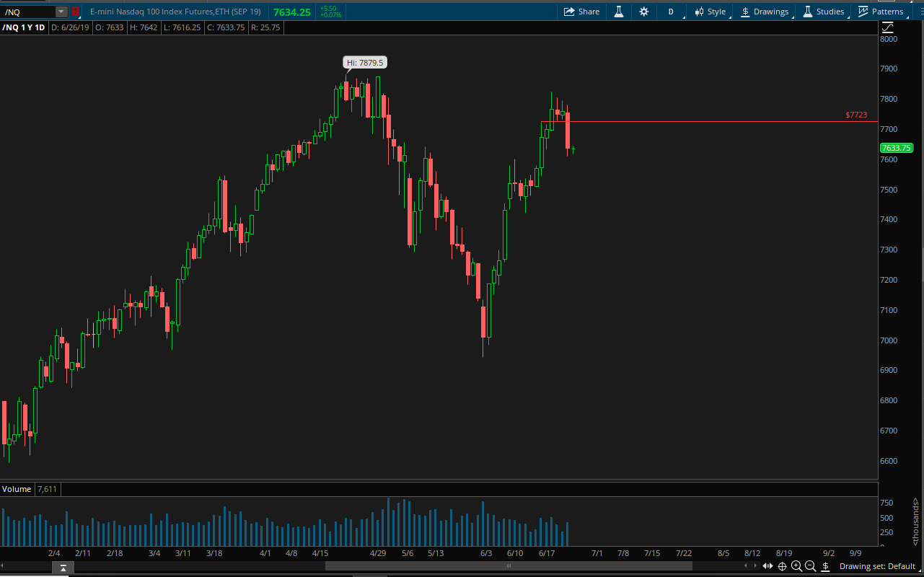Click the collapse arrow tab on the bottom bar
924x577 pixels.
[x=63, y=568]
